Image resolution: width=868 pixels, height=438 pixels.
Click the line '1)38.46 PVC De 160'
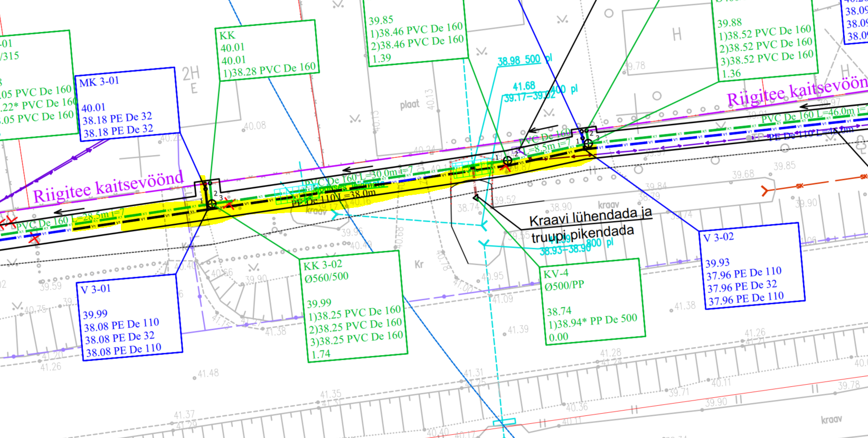click(416, 30)
